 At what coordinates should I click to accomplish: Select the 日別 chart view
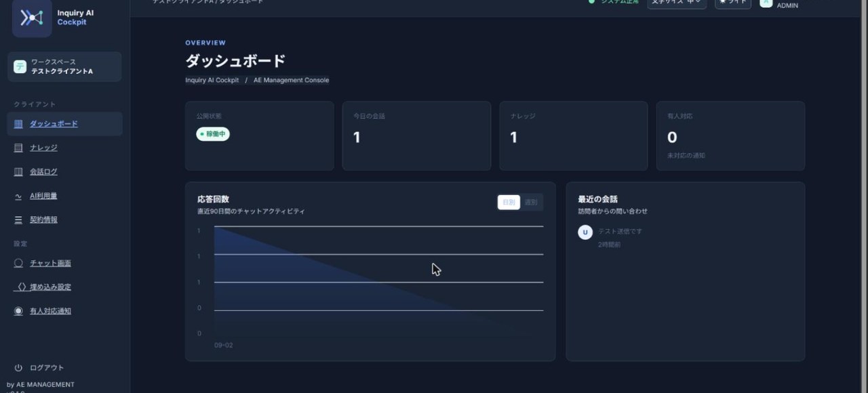tap(509, 202)
